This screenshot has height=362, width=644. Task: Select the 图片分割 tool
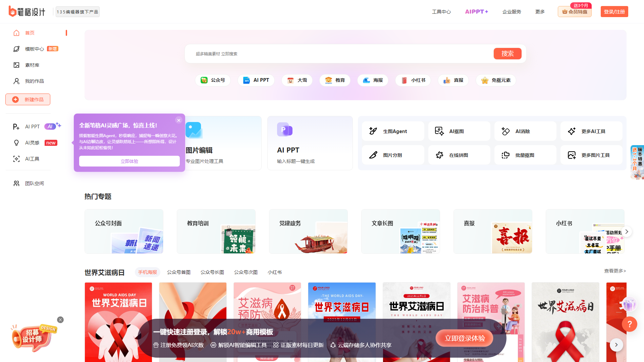[392, 155]
